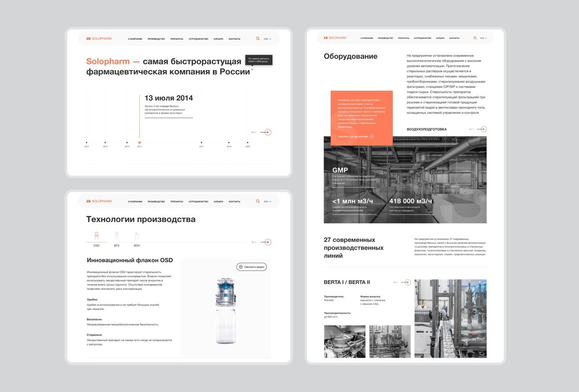Screen dimensions: 579x392
Task: Open КОНТАКТЫ in the timeline page menu
Action: [x=235, y=39]
